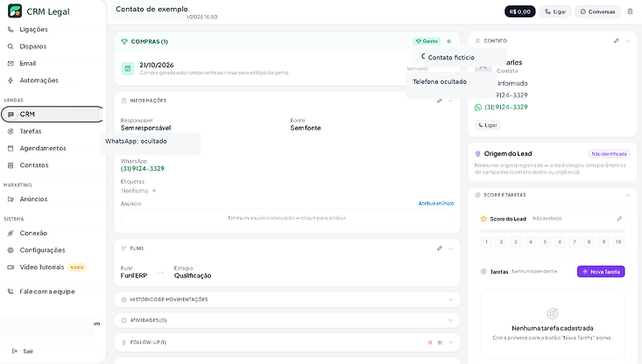Click the Score do Lead star icon

point(483,219)
